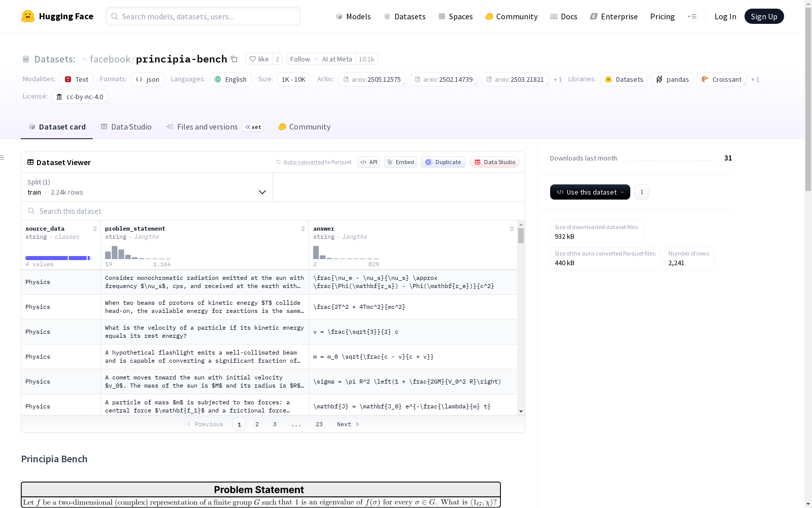Viewport: 812px width, 508px height.
Task: Open the Community navigation menu
Action: tap(512, 16)
